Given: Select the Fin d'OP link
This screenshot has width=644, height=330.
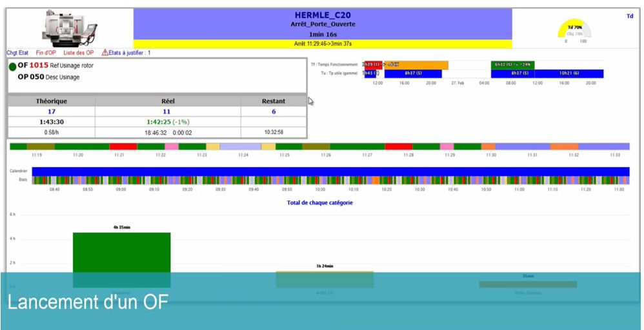Looking at the screenshot, I should click(46, 53).
